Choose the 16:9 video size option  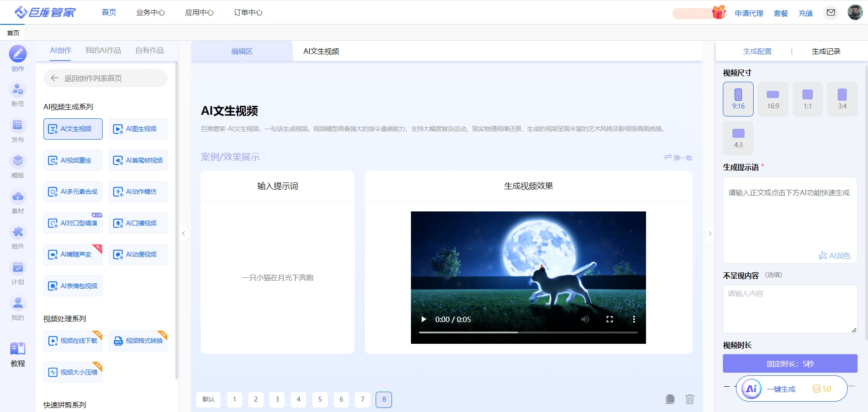pyautogui.click(x=773, y=99)
